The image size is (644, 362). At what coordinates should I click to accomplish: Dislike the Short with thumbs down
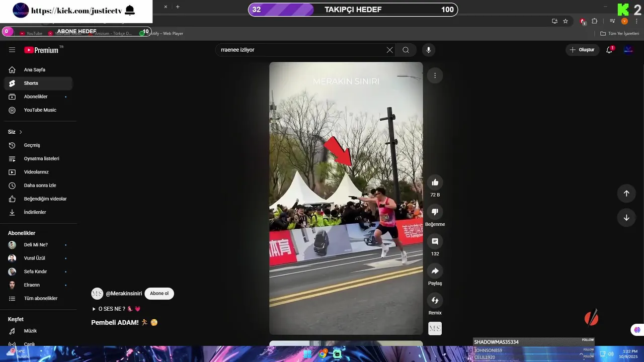click(x=435, y=212)
